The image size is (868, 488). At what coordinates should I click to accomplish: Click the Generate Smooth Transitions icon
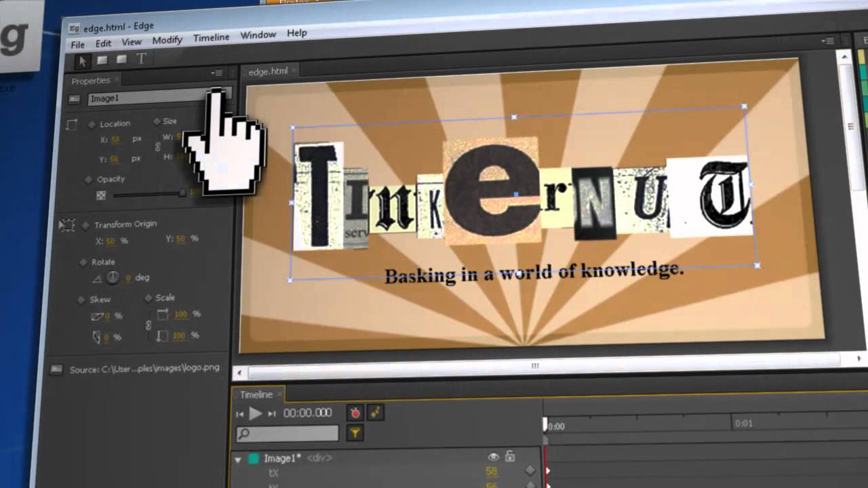tap(375, 412)
